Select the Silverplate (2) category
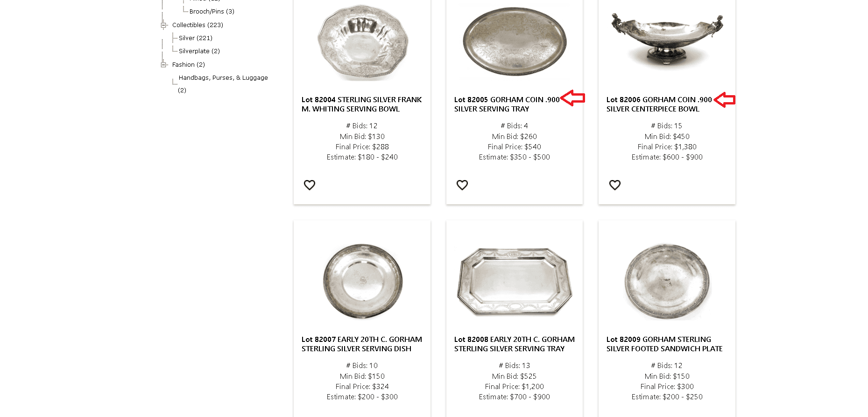 pos(198,51)
